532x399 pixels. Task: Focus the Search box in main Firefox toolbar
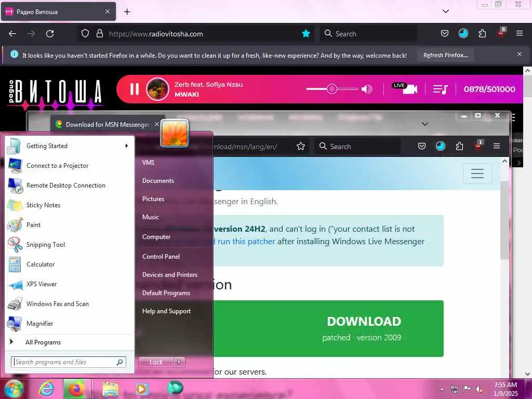368,34
